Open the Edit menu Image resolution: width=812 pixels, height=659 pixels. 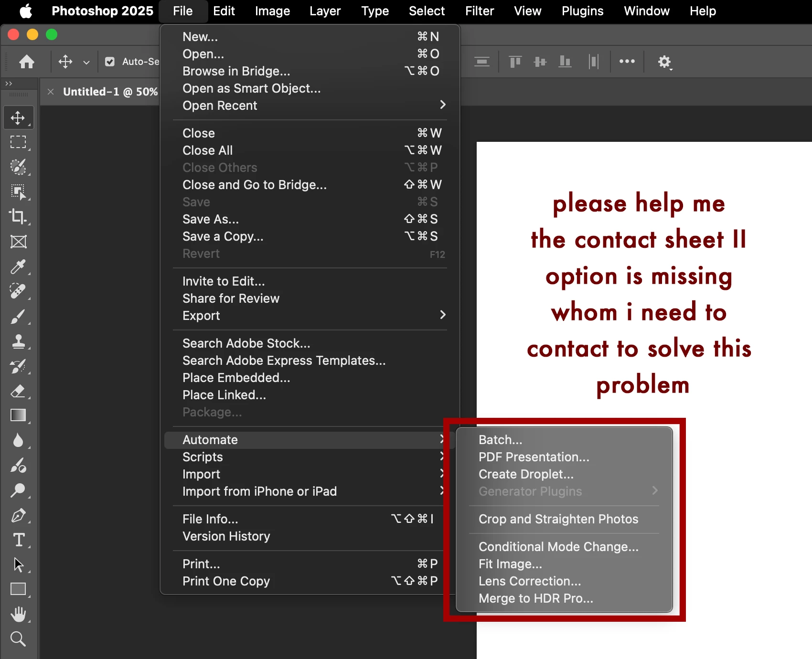click(224, 11)
